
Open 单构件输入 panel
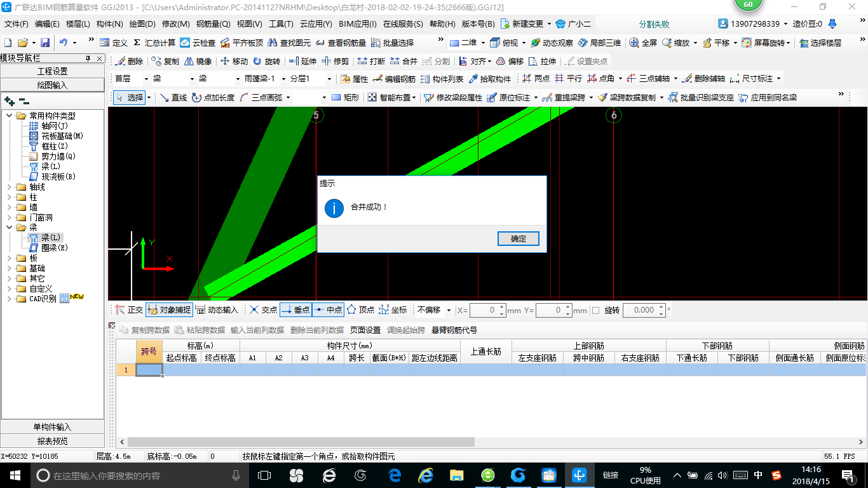tap(52, 427)
